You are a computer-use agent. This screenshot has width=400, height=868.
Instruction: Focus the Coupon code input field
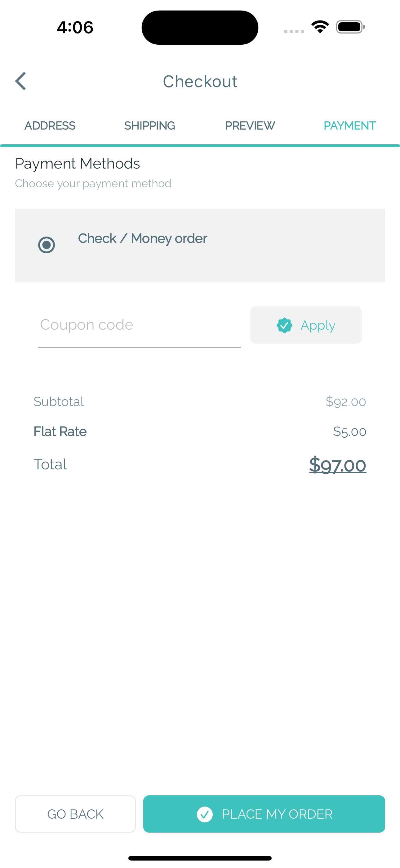pyautogui.click(x=140, y=325)
